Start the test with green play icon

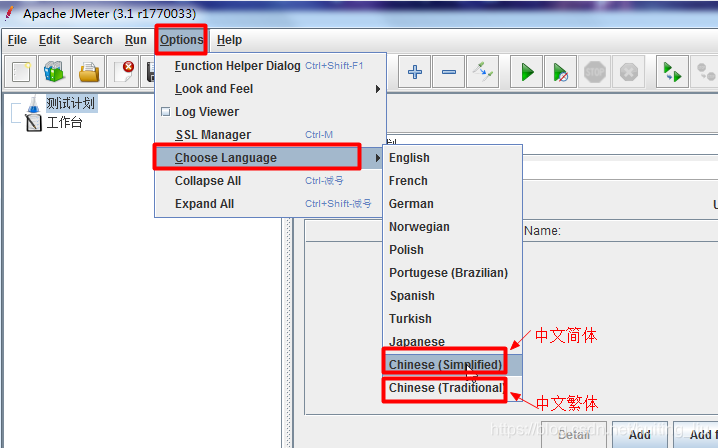click(527, 72)
